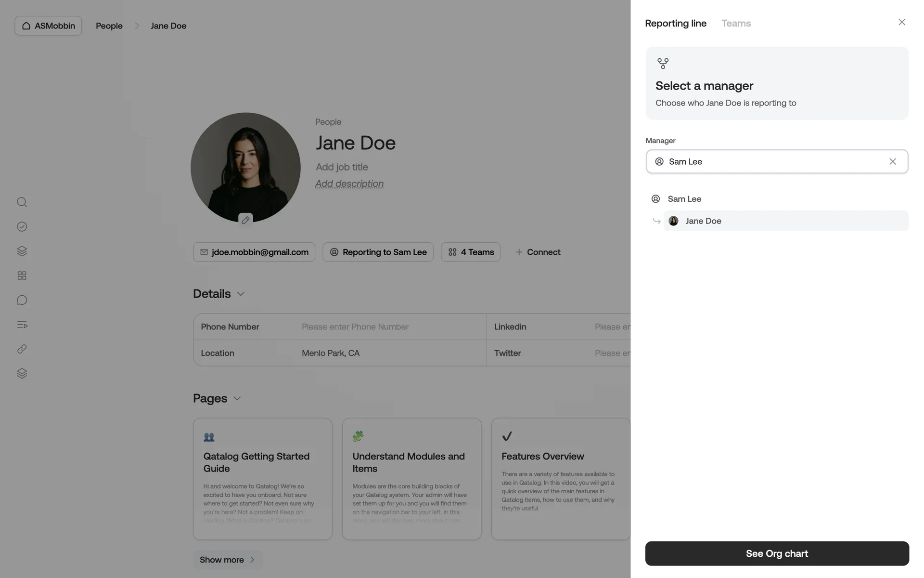924x578 pixels.
Task: Close the Reporting line side panel
Action: (902, 22)
